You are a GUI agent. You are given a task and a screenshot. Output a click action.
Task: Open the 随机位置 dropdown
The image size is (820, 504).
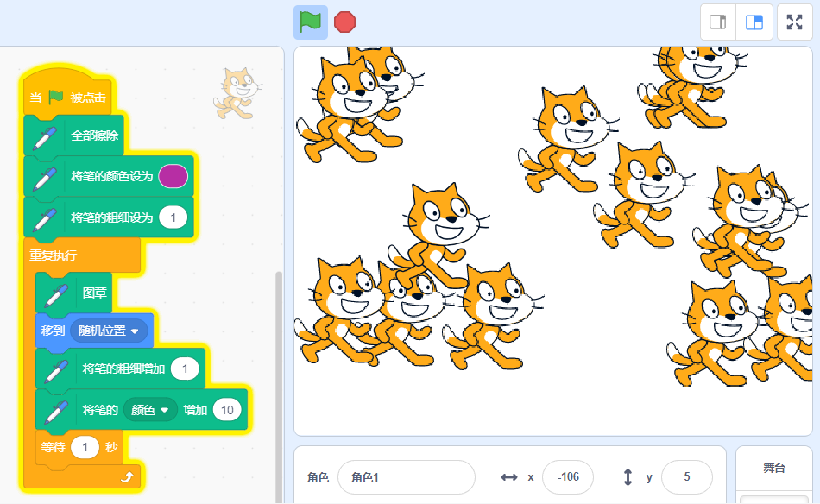pos(109,331)
